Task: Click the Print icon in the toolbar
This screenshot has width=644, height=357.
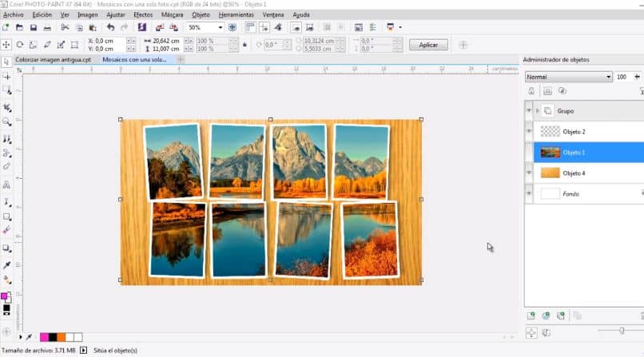Action: [47, 28]
